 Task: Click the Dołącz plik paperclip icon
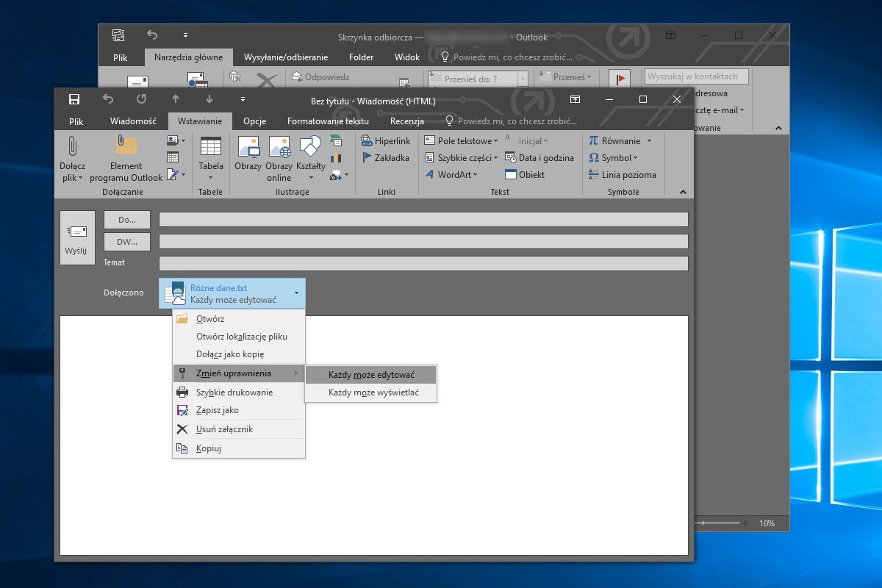72,148
